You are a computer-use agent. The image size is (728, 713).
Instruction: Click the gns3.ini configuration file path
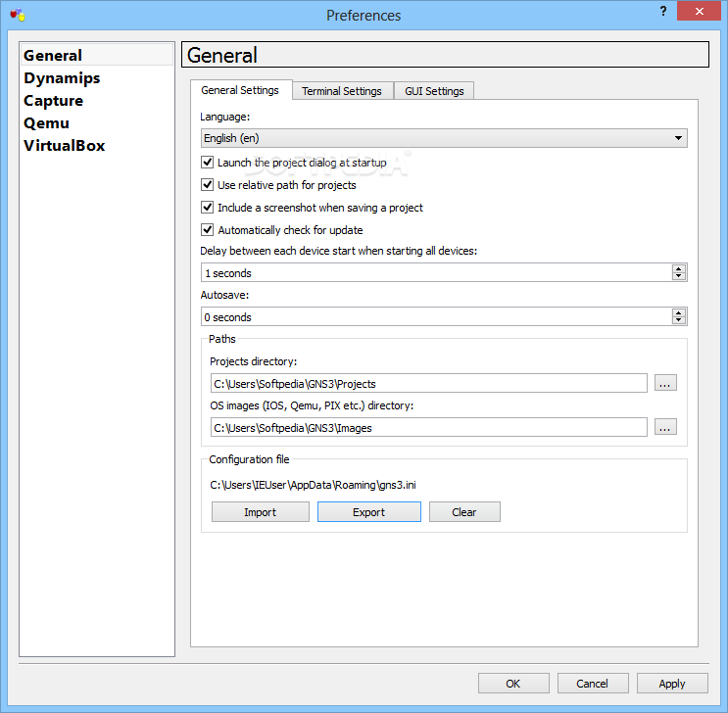tap(313, 485)
